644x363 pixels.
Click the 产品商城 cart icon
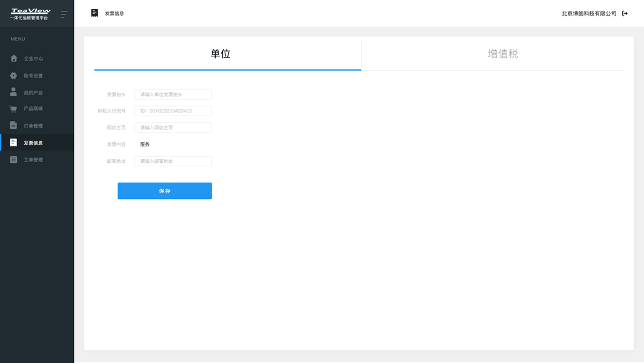(13, 109)
